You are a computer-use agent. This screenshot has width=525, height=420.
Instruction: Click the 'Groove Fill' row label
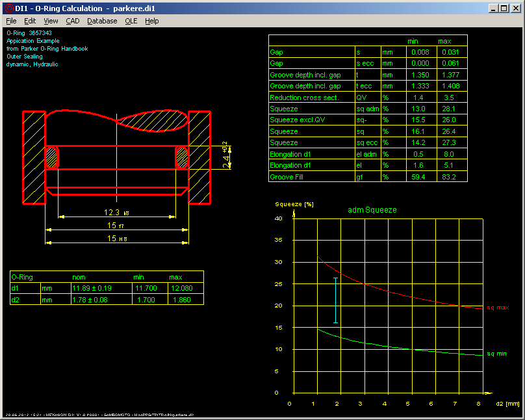pyautogui.click(x=287, y=177)
